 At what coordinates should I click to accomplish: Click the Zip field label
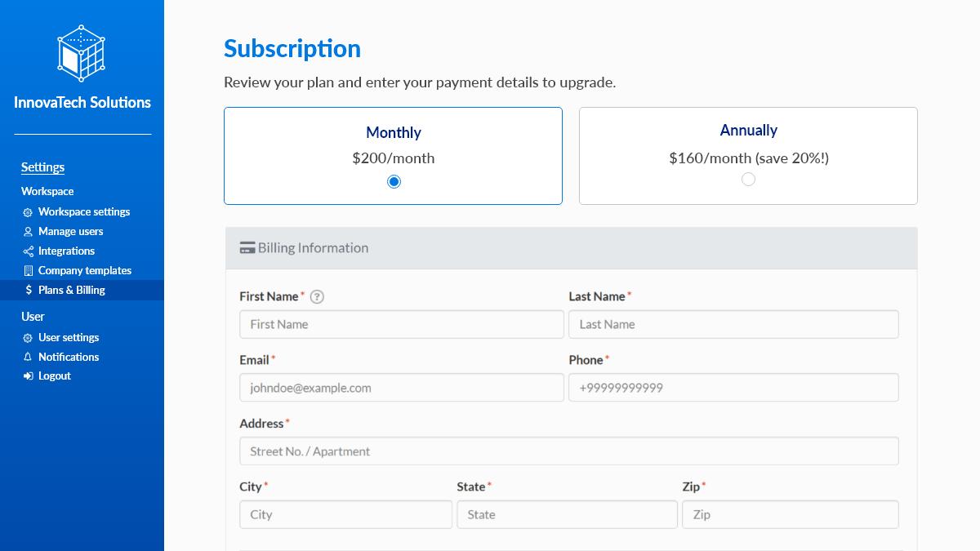pos(691,487)
